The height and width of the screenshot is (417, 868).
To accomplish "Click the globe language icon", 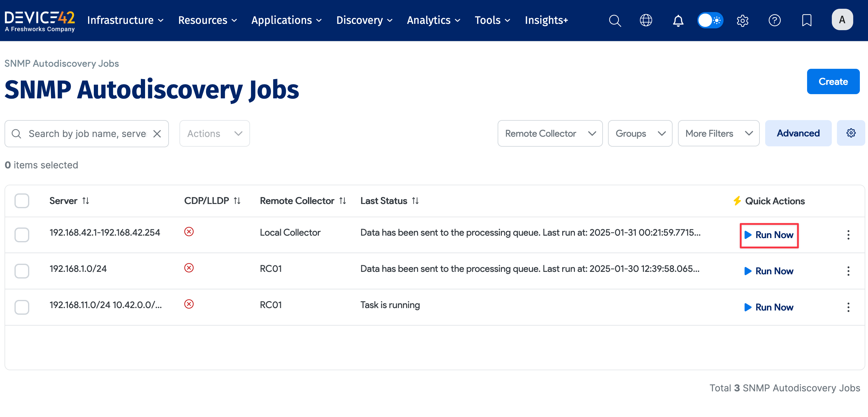I will click(646, 20).
